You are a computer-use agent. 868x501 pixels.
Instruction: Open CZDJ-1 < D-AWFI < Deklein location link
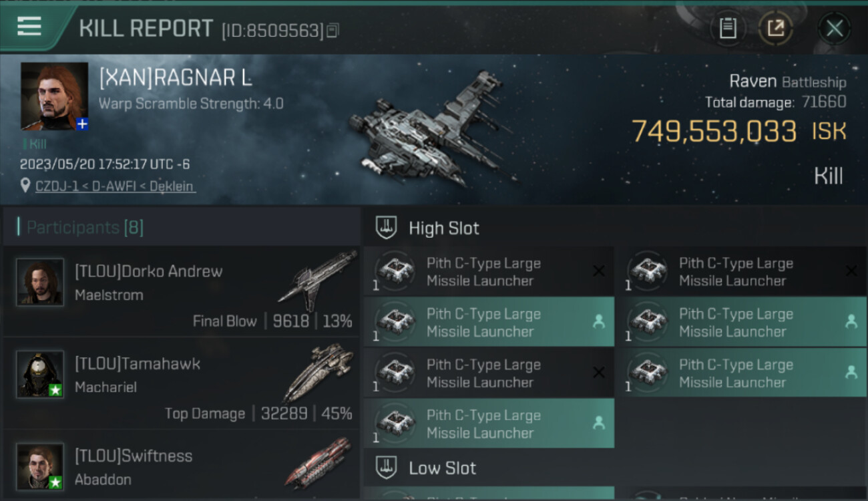click(x=116, y=186)
